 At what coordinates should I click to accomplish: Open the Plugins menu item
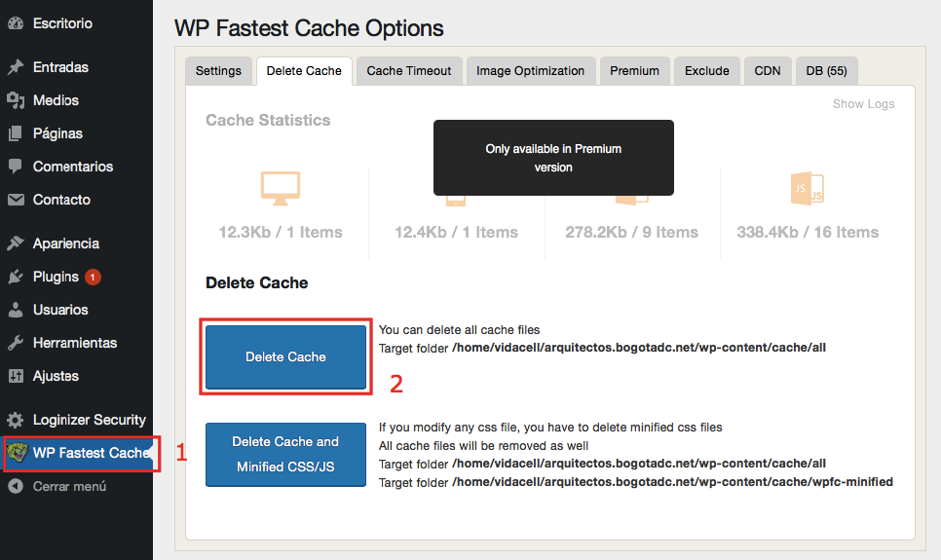(56, 277)
